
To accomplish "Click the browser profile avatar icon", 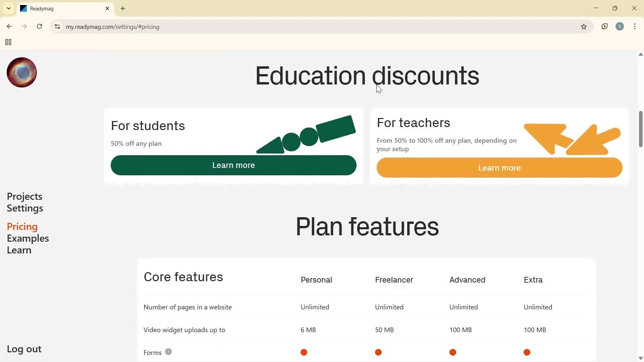I will click(x=620, y=27).
